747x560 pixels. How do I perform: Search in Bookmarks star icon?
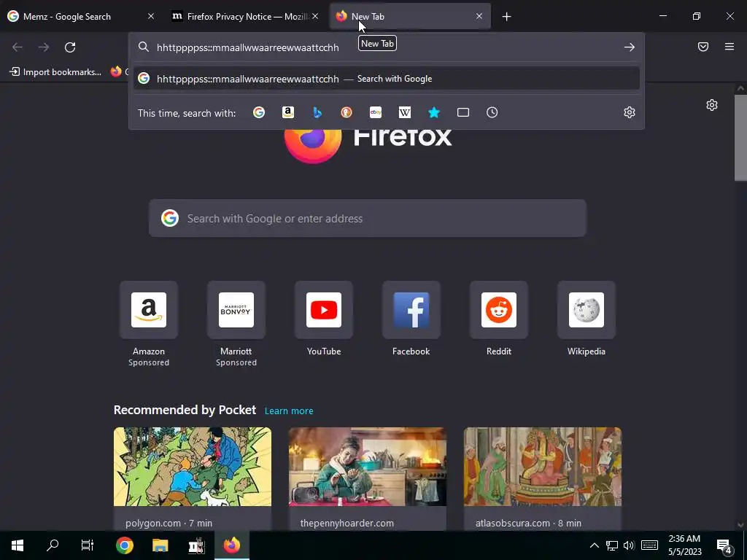tap(434, 112)
